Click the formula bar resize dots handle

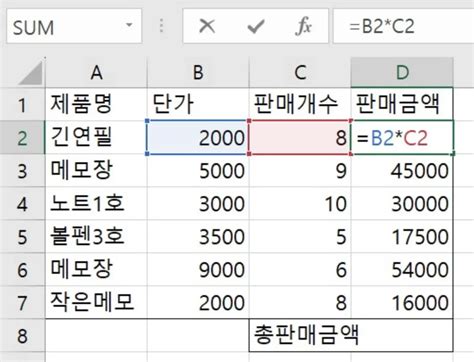[162, 26]
